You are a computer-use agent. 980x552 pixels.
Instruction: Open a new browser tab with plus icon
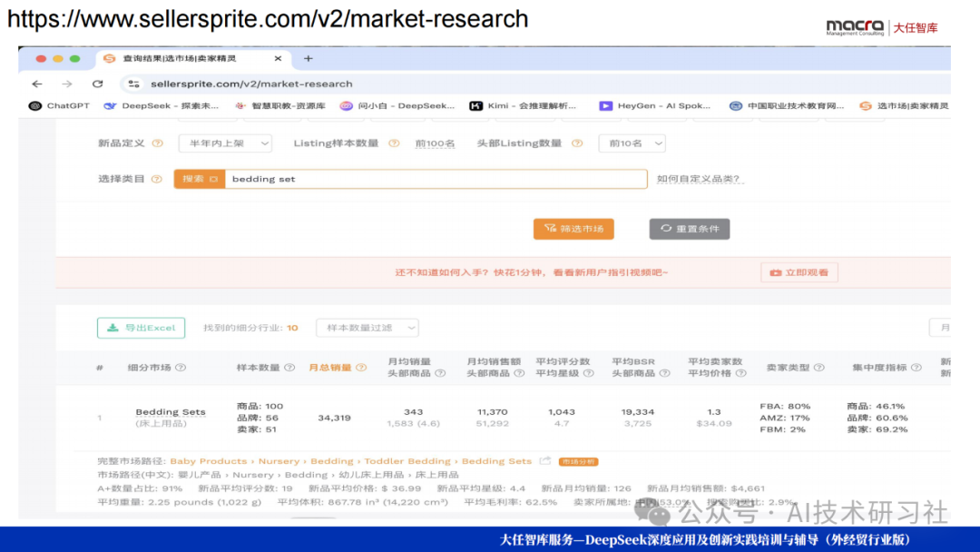point(308,58)
